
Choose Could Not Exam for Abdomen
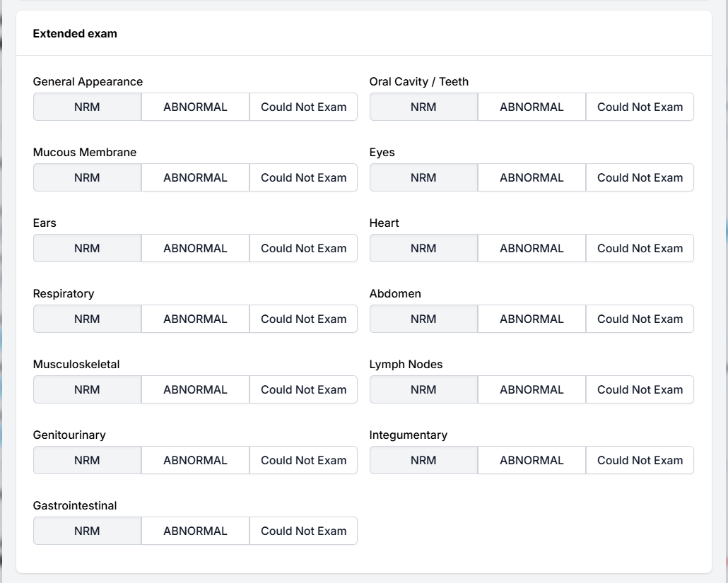pyautogui.click(x=640, y=319)
